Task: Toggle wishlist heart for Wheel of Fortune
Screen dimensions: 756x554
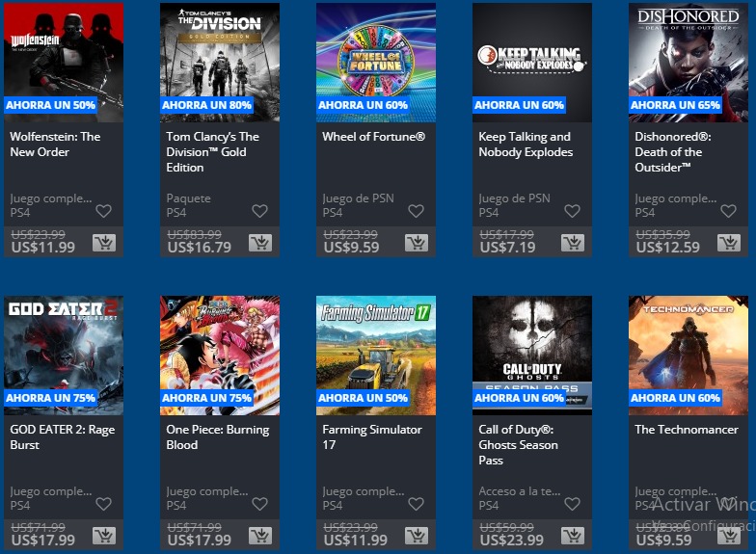Action: pos(417,211)
